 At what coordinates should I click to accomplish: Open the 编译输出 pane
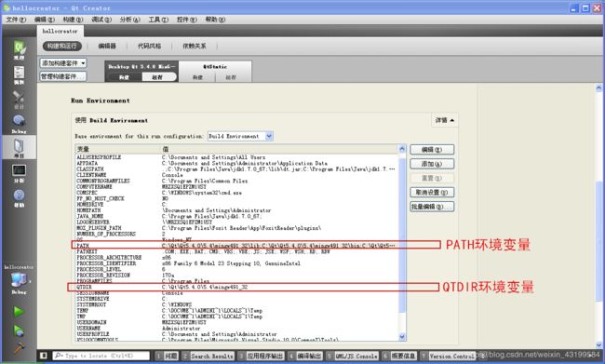pos(305,356)
